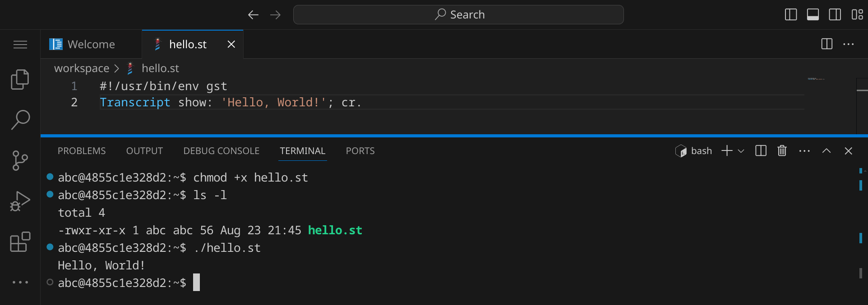Split the editor to the right

click(x=826, y=44)
